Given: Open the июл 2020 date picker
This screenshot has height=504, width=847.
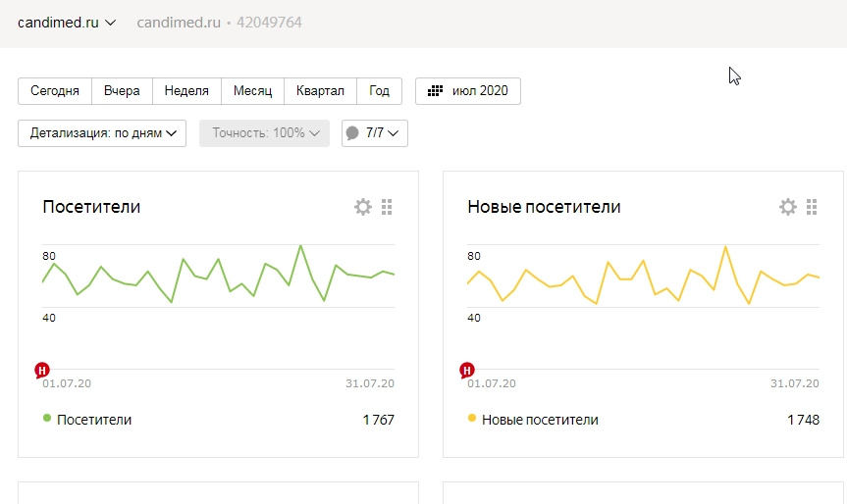Looking at the screenshot, I should 468,91.
